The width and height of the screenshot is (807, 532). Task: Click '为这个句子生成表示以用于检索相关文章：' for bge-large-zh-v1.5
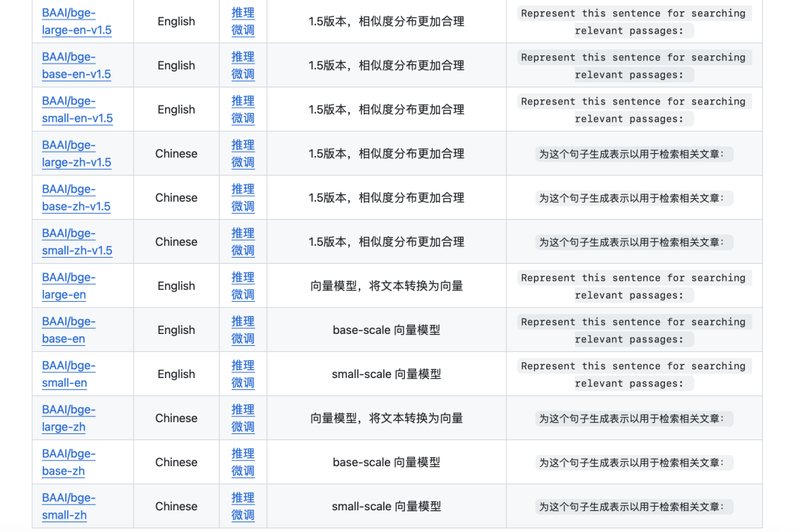[634, 154]
